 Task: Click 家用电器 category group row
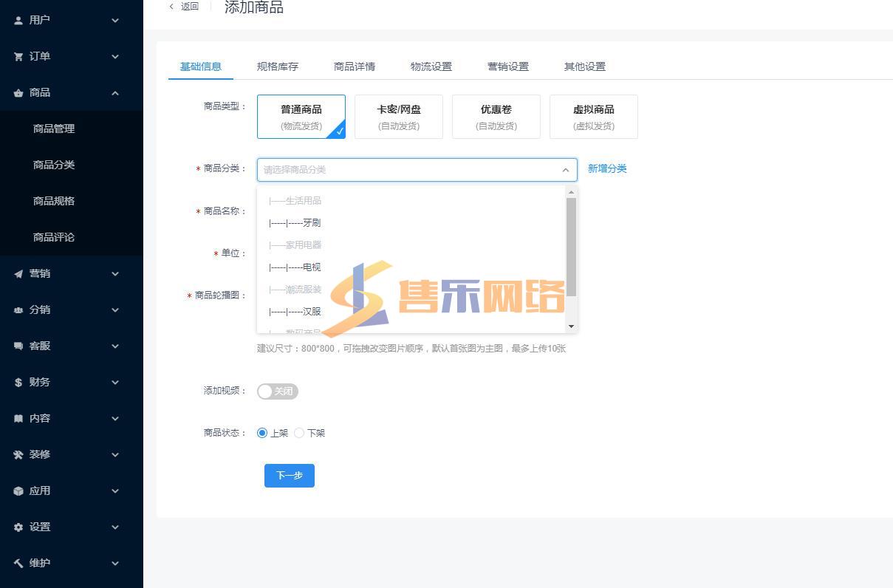coord(411,245)
